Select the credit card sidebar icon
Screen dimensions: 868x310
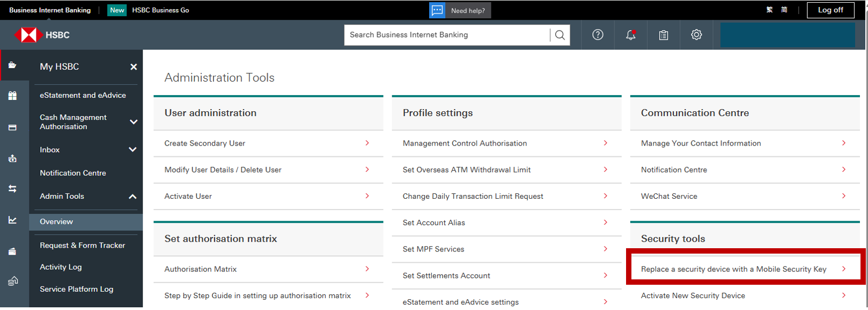click(12, 127)
